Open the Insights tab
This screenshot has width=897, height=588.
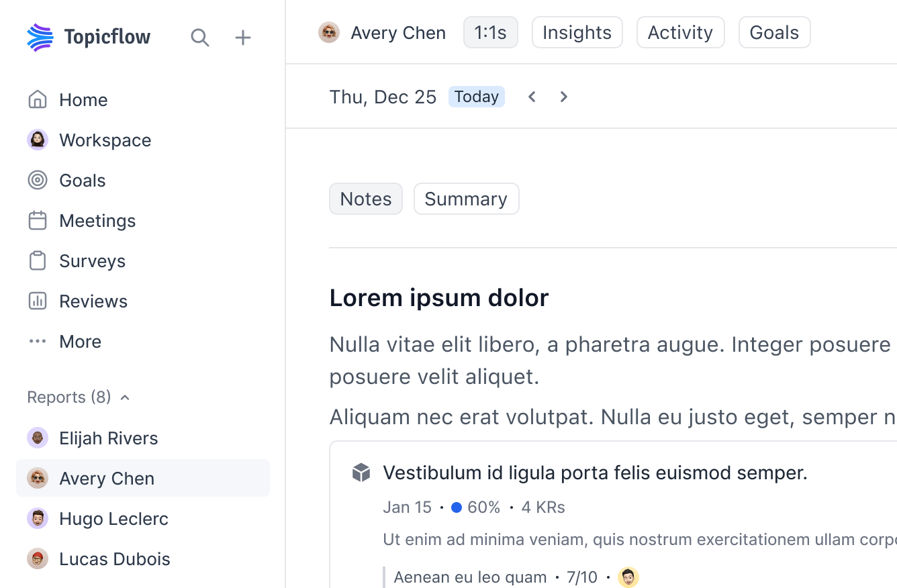tap(577, 32)
